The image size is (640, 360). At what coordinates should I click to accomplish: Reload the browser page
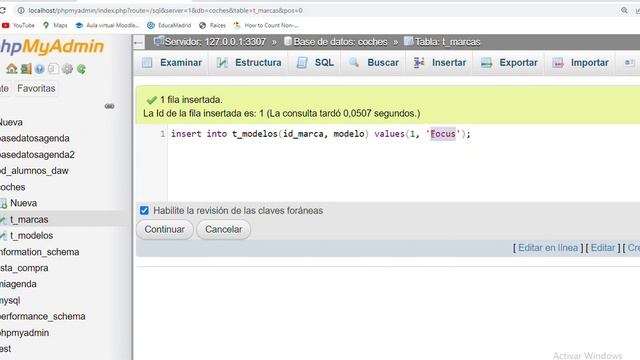tap(2, 10)
